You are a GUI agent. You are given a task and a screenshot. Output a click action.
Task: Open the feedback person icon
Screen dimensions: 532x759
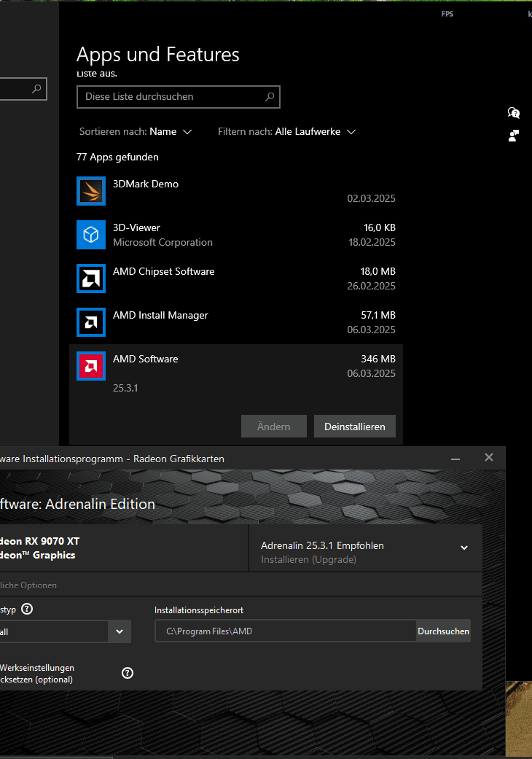514,136
